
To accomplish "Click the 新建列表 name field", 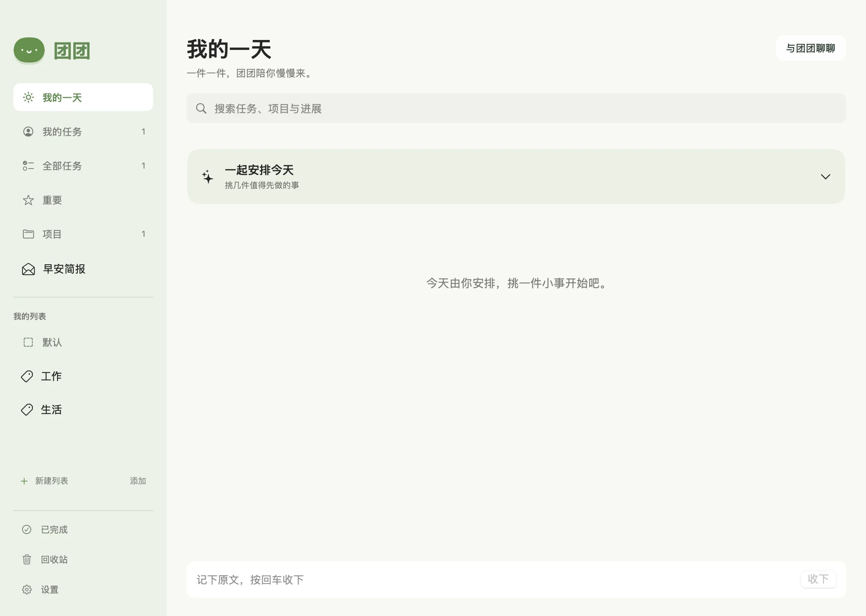I will tap(79, 481).
